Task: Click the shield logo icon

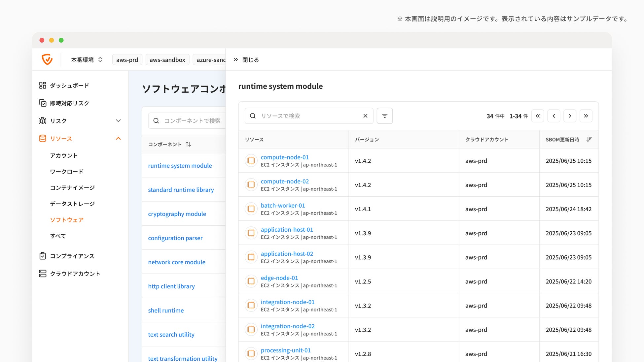Action: pyautogui.click(x=47, y=59)
